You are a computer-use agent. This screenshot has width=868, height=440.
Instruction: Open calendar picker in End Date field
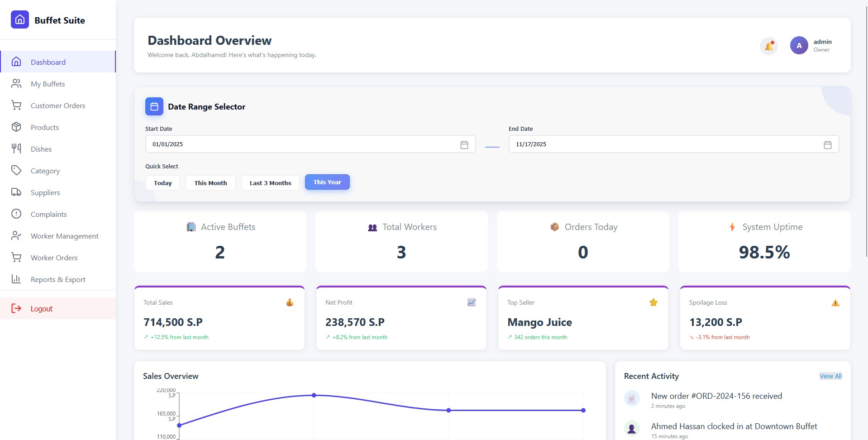[827, 145]
